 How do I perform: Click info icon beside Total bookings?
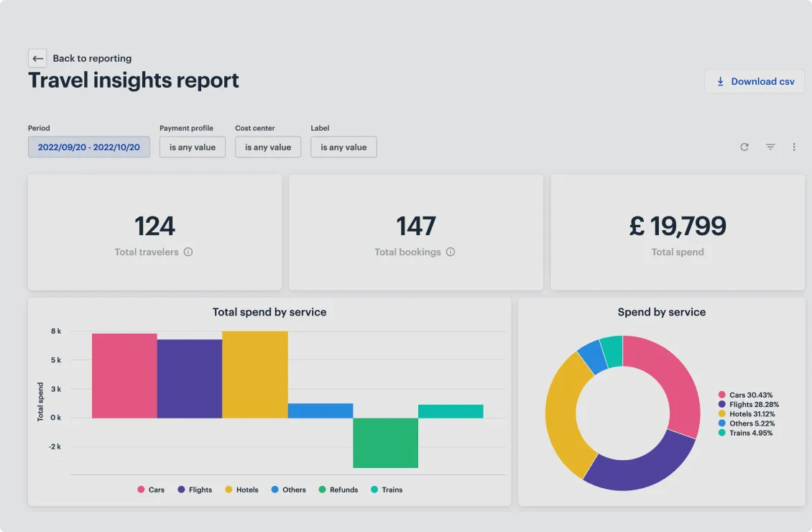tap(451, 252)
